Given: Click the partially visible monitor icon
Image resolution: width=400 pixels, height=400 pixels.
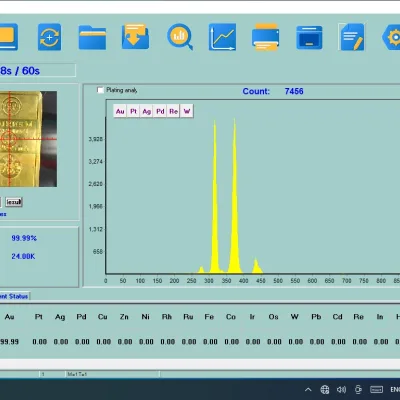Looking at the screenshot, I should click(x=8, y=37).
